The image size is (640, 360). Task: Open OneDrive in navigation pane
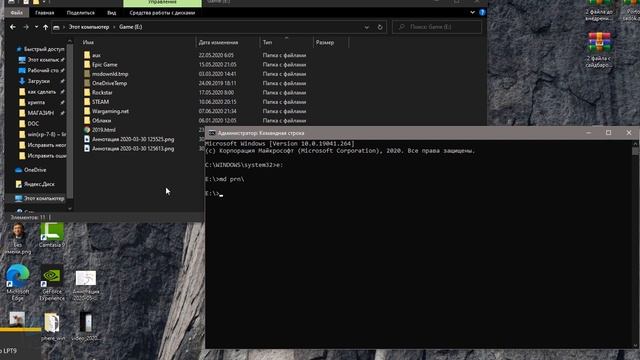[35, 170]
